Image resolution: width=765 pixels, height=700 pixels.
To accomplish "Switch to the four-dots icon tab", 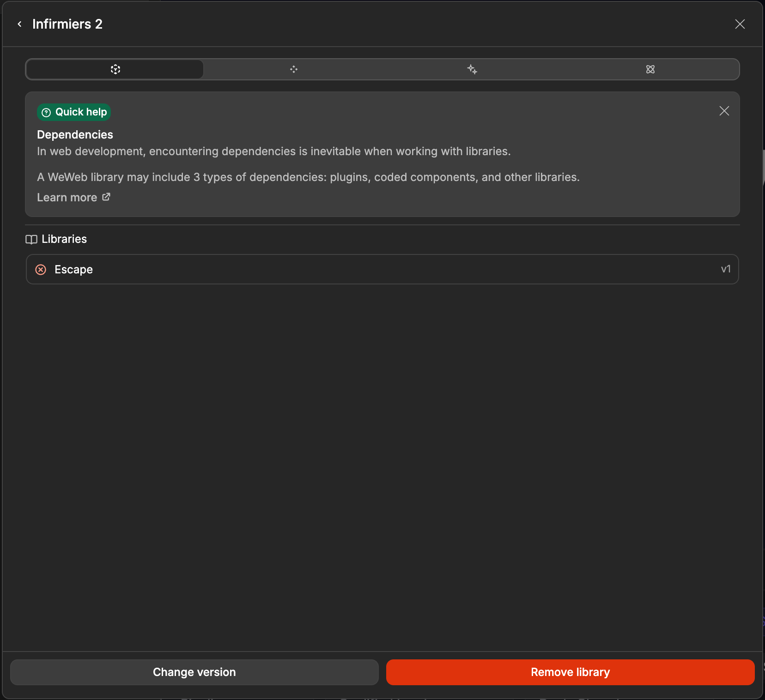I will pyautogui.click(x=293, y=69).
